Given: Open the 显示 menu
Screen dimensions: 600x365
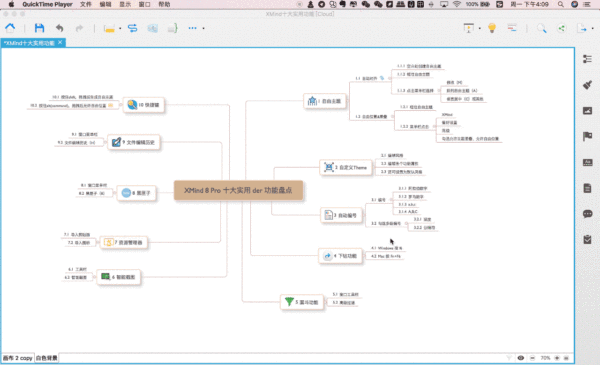Looking at the screenshot, I should tap(125, 4).
